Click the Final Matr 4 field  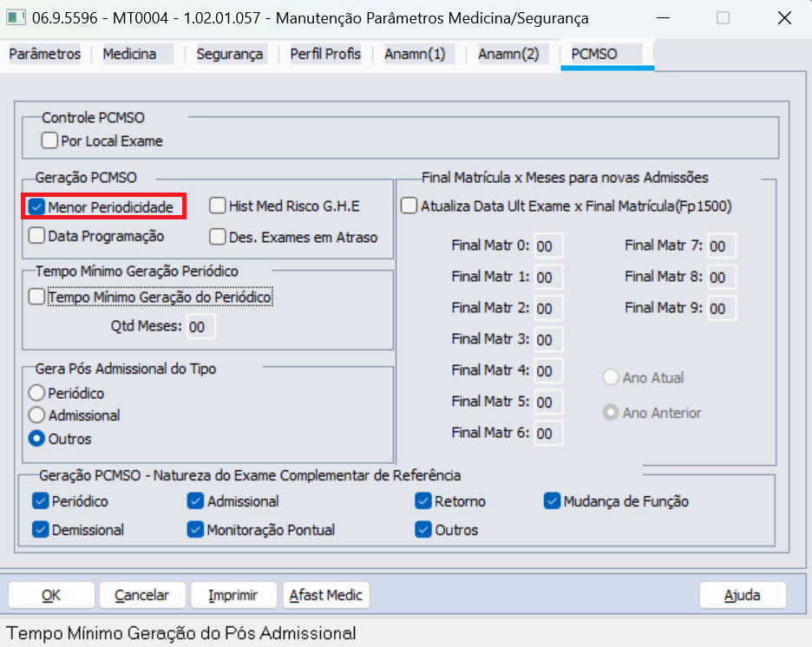[x=548, y=370]
